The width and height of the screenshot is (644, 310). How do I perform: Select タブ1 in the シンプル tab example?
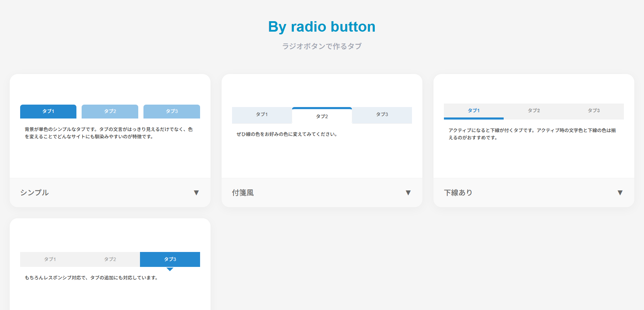pyautogui.click(x=48, y=111)
